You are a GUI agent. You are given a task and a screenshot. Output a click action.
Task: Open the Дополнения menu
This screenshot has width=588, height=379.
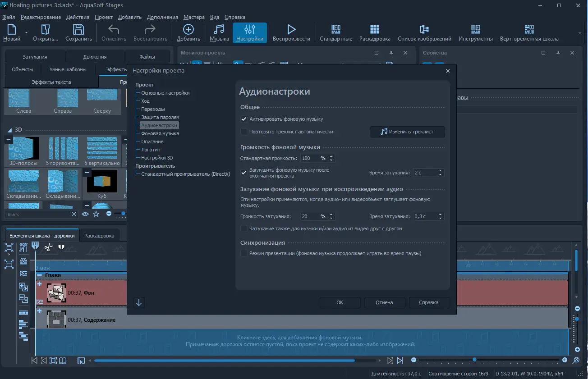point(162,17)
